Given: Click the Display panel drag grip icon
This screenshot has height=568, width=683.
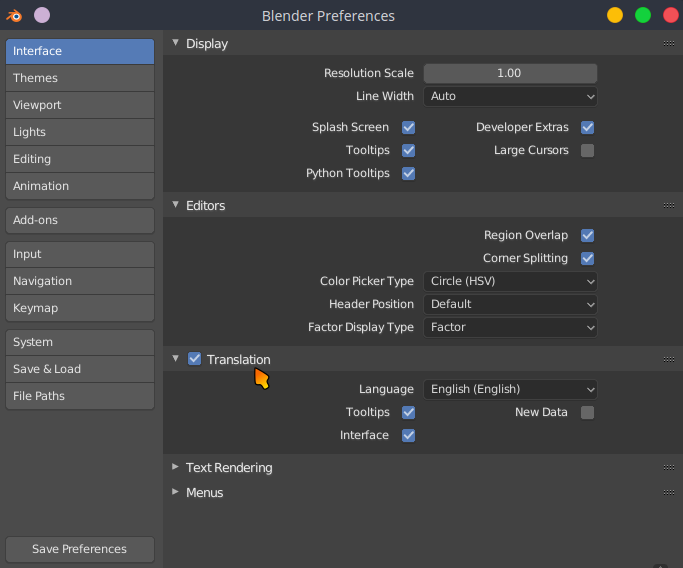Looking at the screenshot, I should (669, 44).
